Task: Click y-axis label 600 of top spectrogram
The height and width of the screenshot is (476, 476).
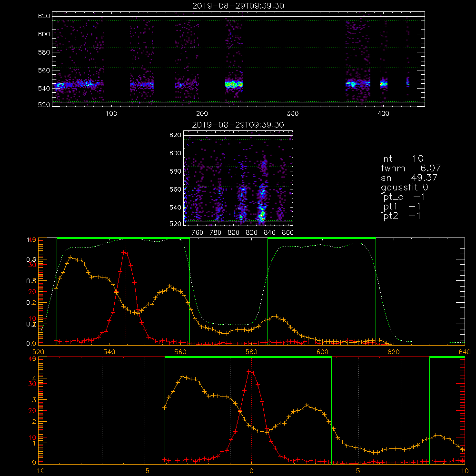Action: pos(44,34)
